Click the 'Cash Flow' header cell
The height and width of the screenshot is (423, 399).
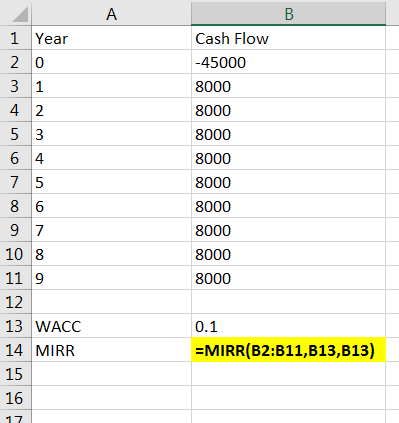289,38
